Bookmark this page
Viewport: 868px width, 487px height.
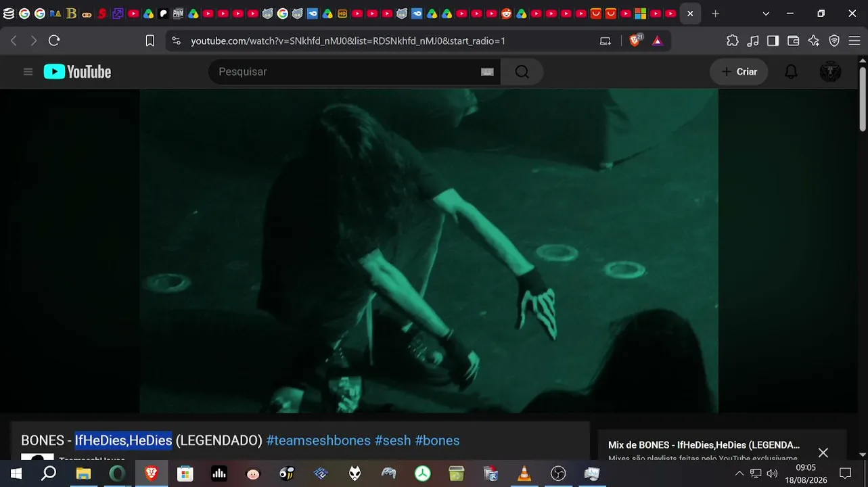[150, 41]
